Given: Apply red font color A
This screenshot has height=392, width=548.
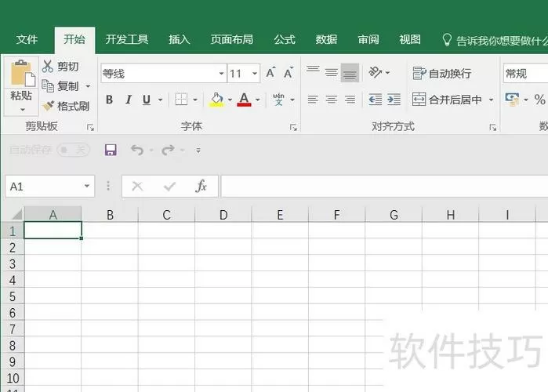Looking at the screenshot, I should click(244, 100).
